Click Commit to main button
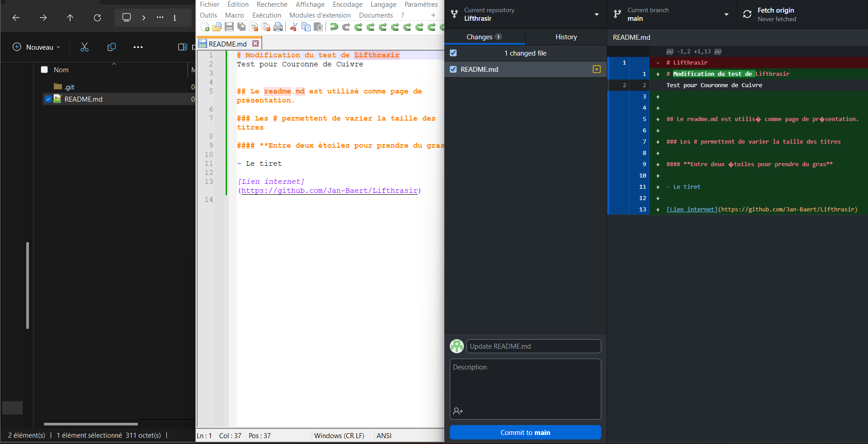The width and height of the screenshot is (868, 444). pyautogui.click(x=525, y=432)
